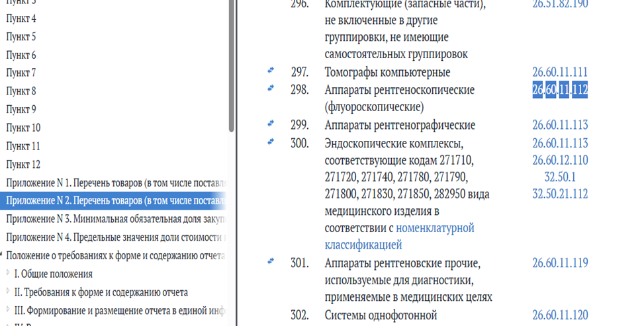The width and height of the screenshot is (644, 326).
Task: Click the compare icon beside row 299
Action: (x=270, y=123)
